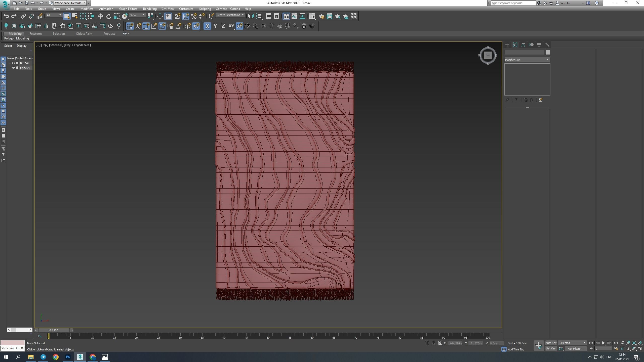Viewport: 644px width, 362px height.
Task: Click the Redo arrow icon
Action: pyautogui.click(x=14, y=16)
